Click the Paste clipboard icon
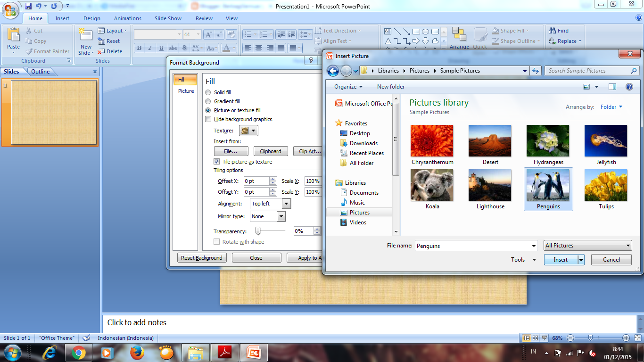 [14, 35]
